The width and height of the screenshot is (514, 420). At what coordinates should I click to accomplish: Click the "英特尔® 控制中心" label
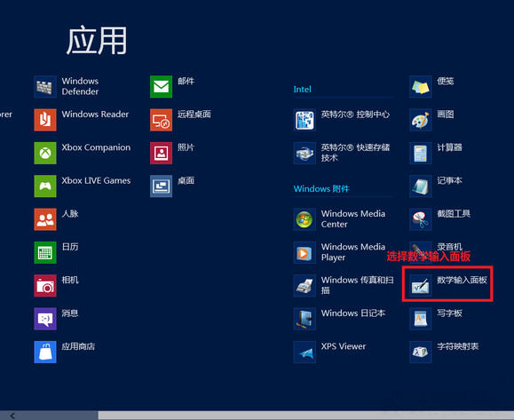click(x=355, y=114)
